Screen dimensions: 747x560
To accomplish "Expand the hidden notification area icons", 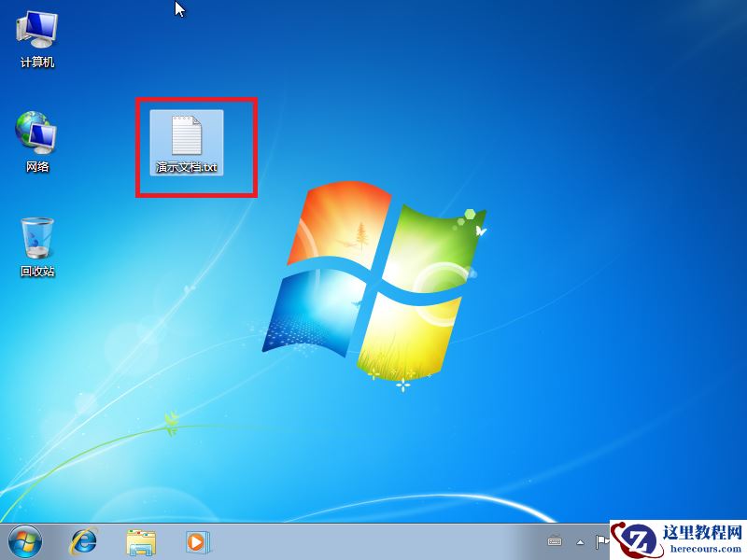I will pyautogui.click(x=581, y=541).
